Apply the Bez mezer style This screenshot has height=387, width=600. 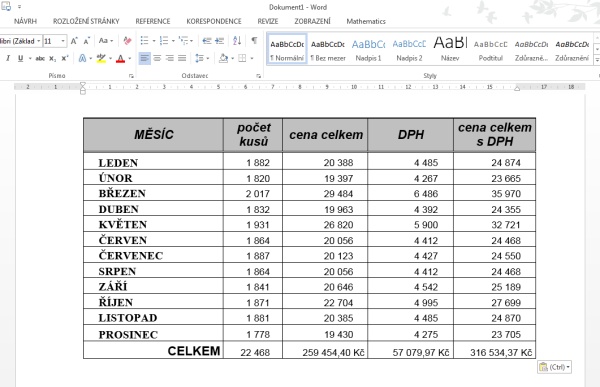328,50
